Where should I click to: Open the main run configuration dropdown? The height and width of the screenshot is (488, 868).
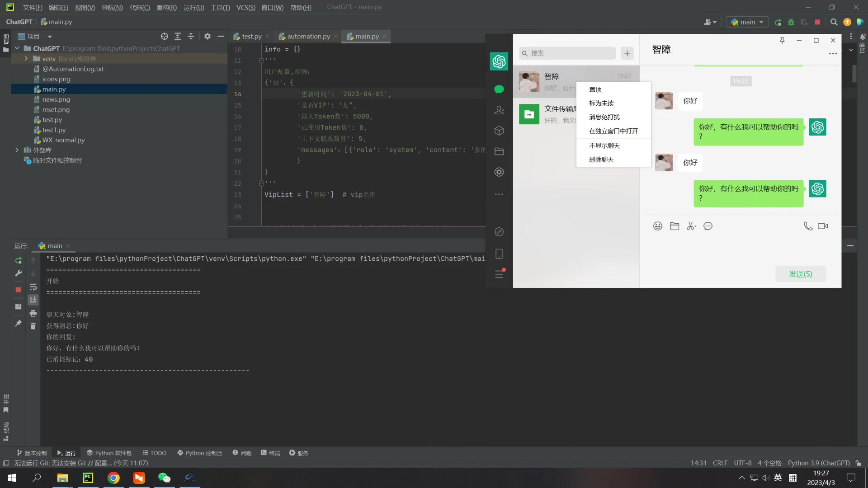pyautogui.click(x=747, y=22)
